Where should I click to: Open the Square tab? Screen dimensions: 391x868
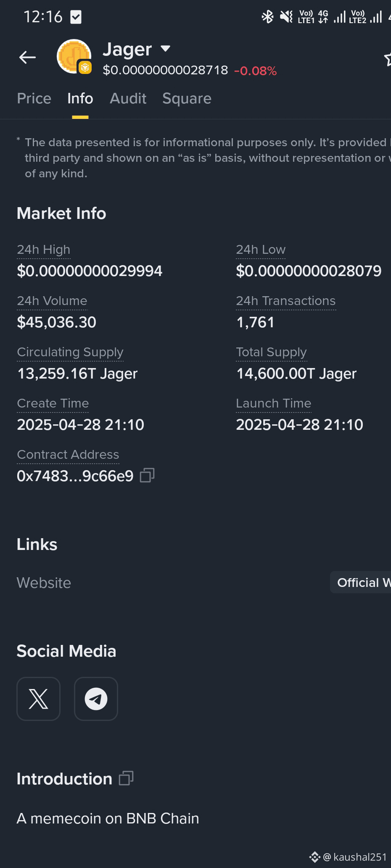coord(187,98)
